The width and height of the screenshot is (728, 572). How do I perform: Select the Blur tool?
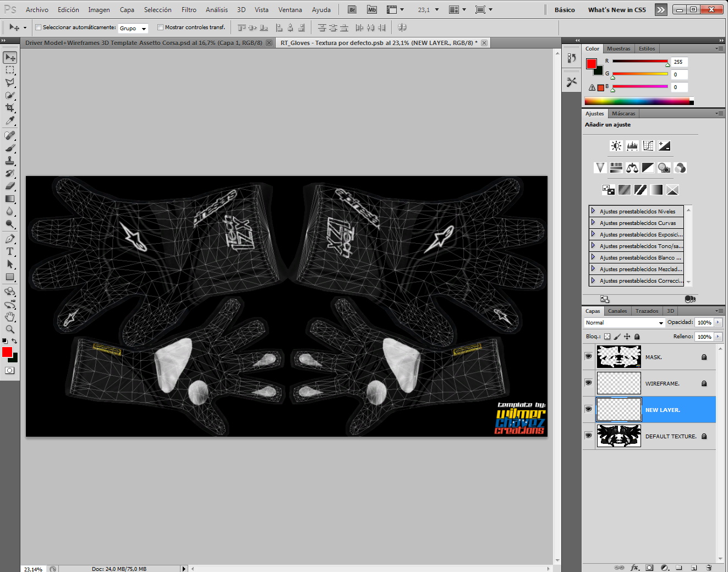pyautogui.click(x=10, y=211)
